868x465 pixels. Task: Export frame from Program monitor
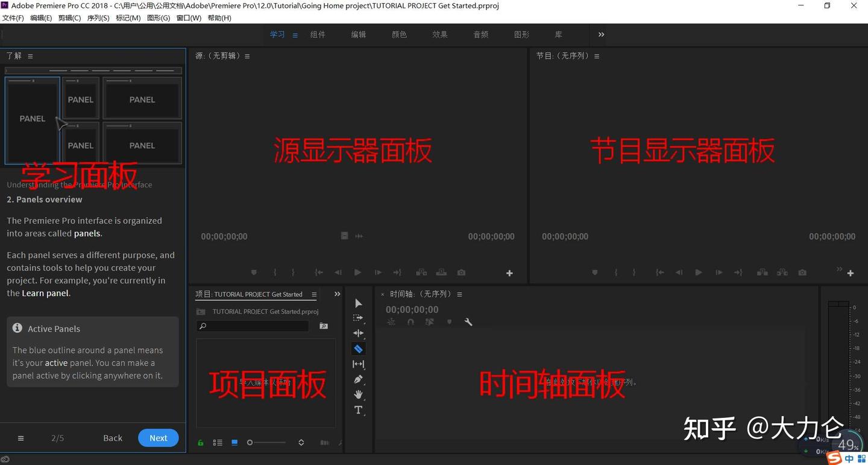802,273
